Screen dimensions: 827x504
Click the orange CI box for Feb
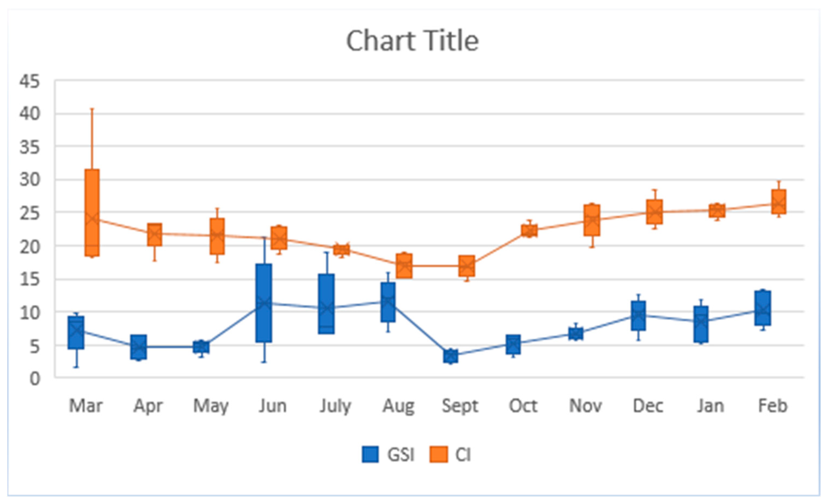779,202
